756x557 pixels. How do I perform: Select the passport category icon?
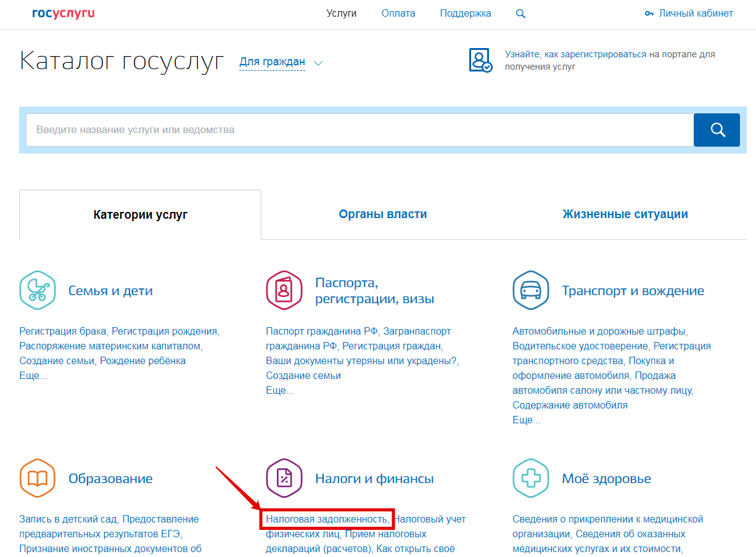[284, 290]
